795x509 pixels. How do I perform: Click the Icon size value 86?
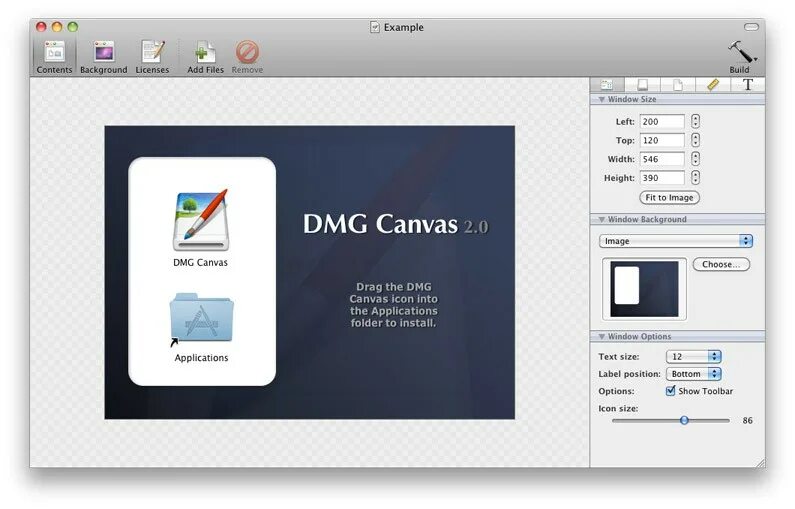(x=747, y=420)
